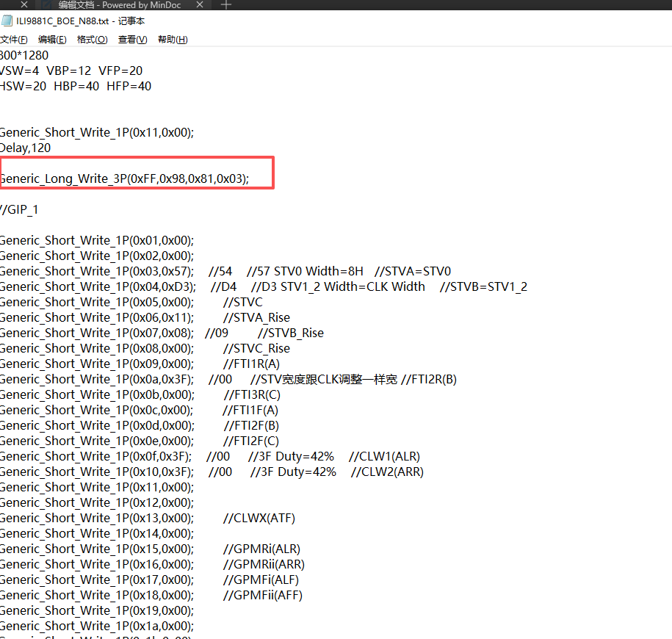Viewport: 672px width, 639px height.
Task: Click the //GIP_1 comment line
Action: tap(20, 210)
